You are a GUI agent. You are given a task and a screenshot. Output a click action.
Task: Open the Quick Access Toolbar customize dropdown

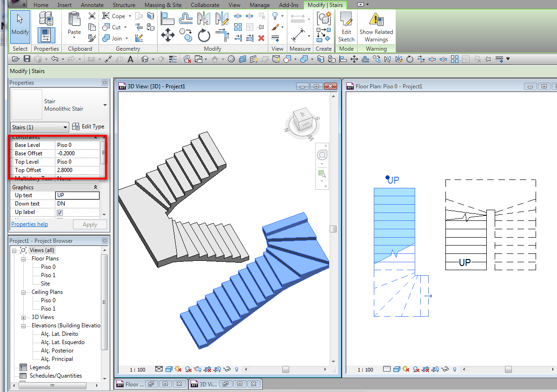point(508,59)
